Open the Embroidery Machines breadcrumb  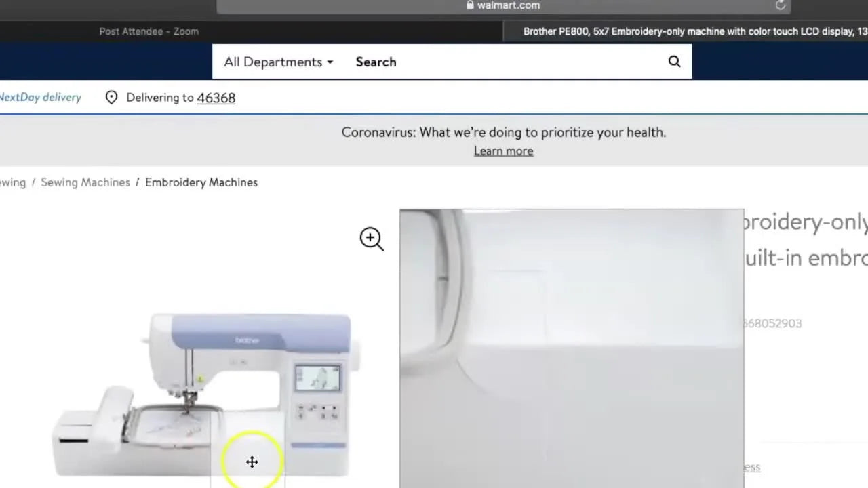[x=201, y=182]
